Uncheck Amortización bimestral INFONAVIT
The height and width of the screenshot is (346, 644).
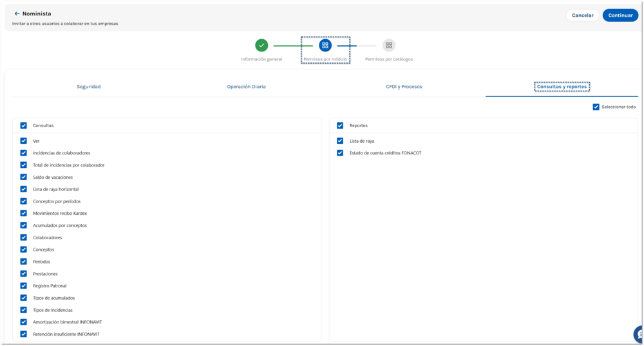(x=24, y=322)
